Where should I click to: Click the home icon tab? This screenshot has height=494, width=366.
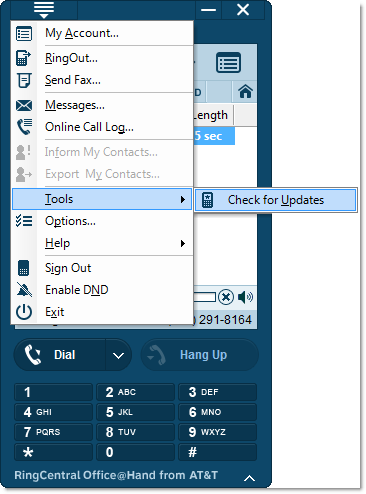point(245,91)
